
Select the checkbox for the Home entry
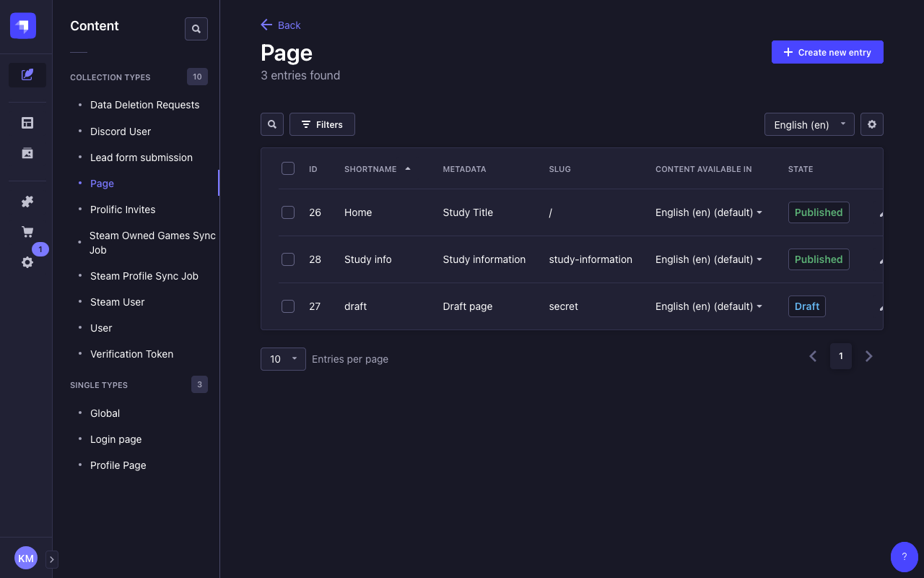(288, 212)
